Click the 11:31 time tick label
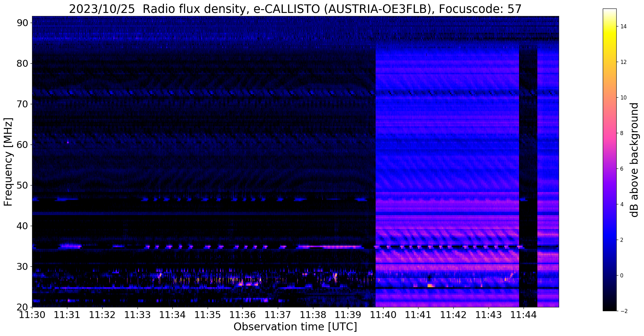 (67, 315)
